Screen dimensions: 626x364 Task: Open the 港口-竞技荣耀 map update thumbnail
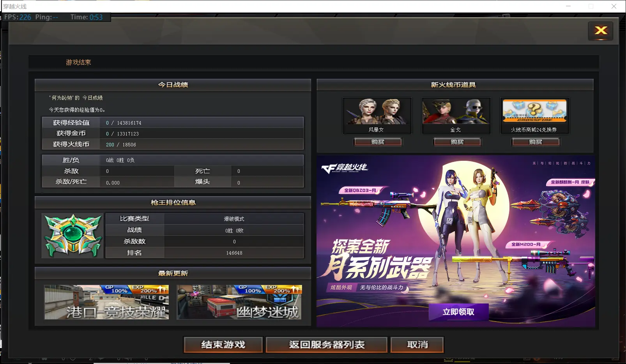tap(106, 302)
